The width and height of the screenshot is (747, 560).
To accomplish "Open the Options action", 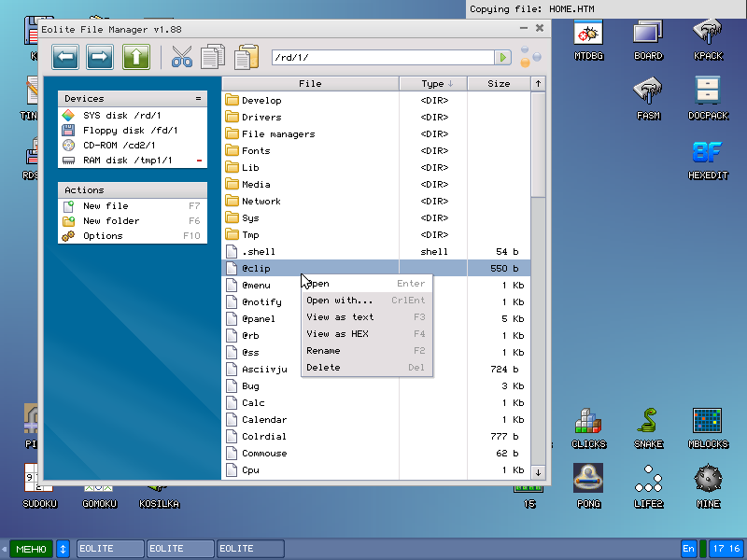I will tap(103, 236).
